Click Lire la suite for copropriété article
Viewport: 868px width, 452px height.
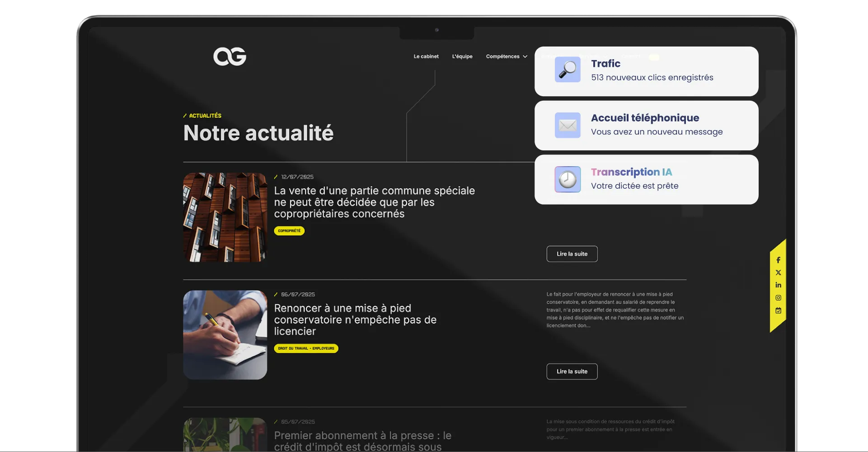pos(572,254)
